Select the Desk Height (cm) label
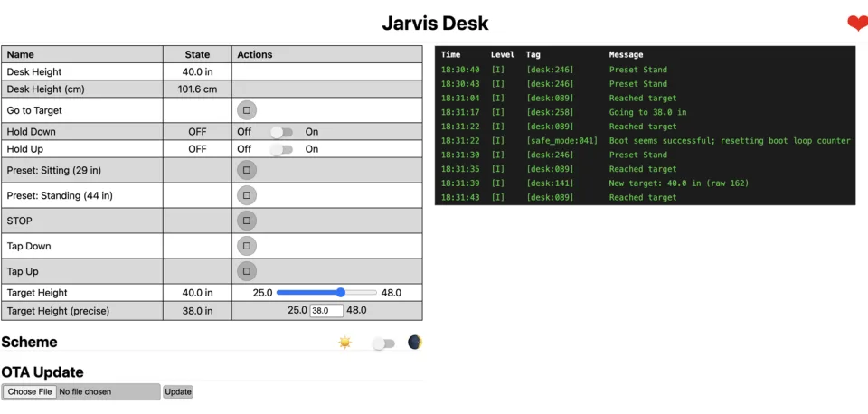This screenshot has height=414, width=868. pyautogui.click(x=45, y=89)
